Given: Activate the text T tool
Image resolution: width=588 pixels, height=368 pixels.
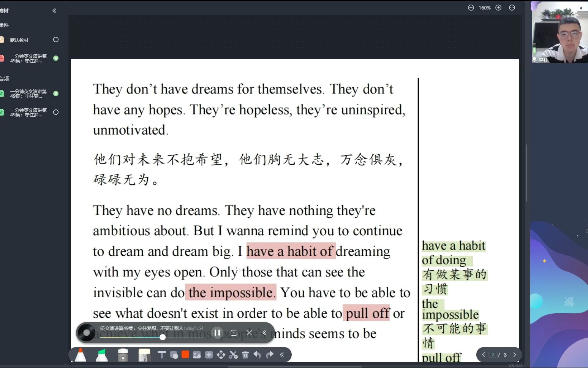Looking at the screenshot, I should [x=162, y=355].
